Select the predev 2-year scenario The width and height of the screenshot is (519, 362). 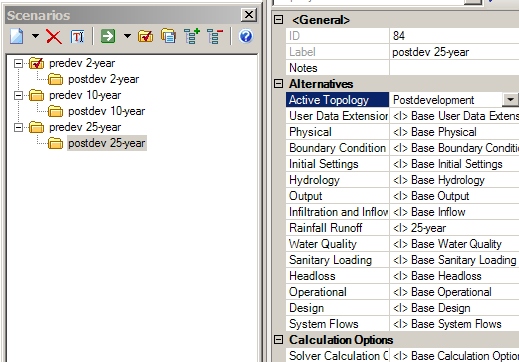pyautogui.click(x=82, y=63)
